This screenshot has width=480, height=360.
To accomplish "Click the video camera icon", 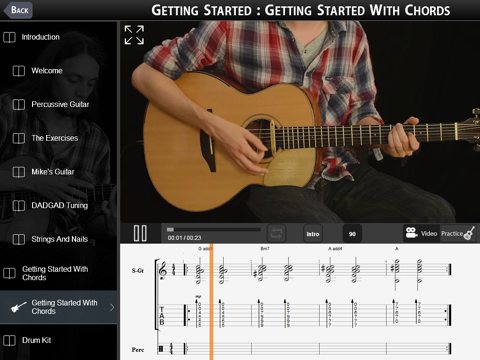I will (411, 232).
